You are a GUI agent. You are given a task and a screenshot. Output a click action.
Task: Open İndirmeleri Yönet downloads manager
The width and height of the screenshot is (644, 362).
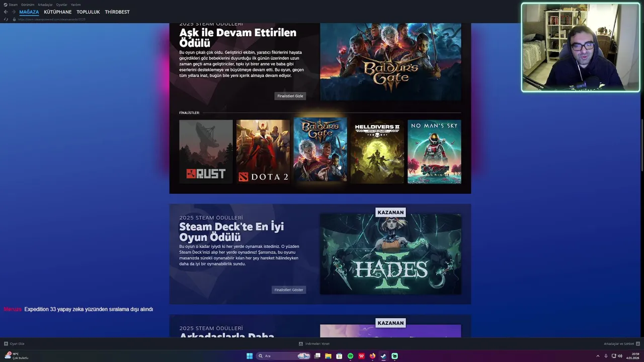pos(314,344)
